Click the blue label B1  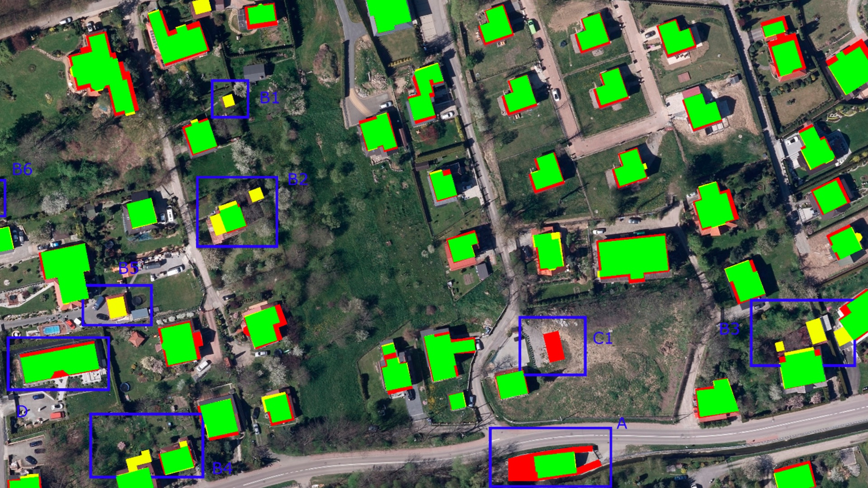(269, 98)
